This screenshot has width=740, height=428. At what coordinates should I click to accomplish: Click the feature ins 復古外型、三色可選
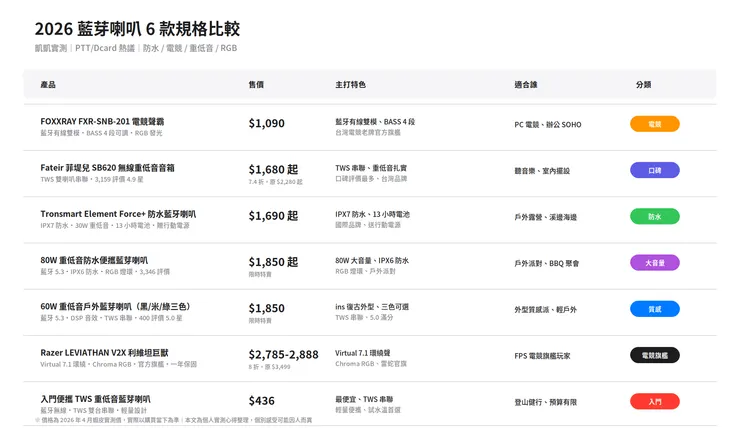[x=372, y=307]
